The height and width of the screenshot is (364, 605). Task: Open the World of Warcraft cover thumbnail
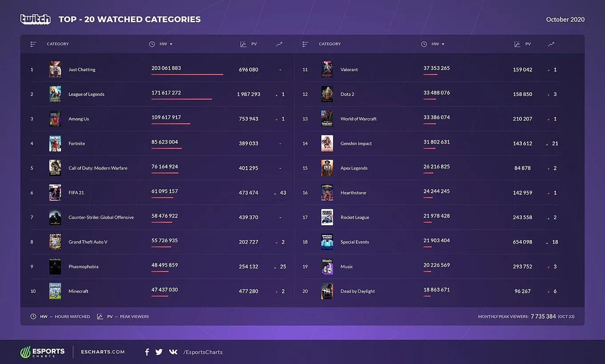[327, 119]
